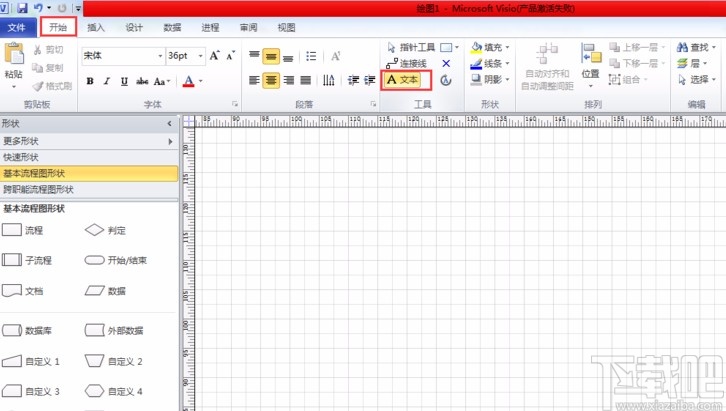The height and width of the screenshot is (411, 726).
Task: Apply the red font color A
Action: (188, 81)
